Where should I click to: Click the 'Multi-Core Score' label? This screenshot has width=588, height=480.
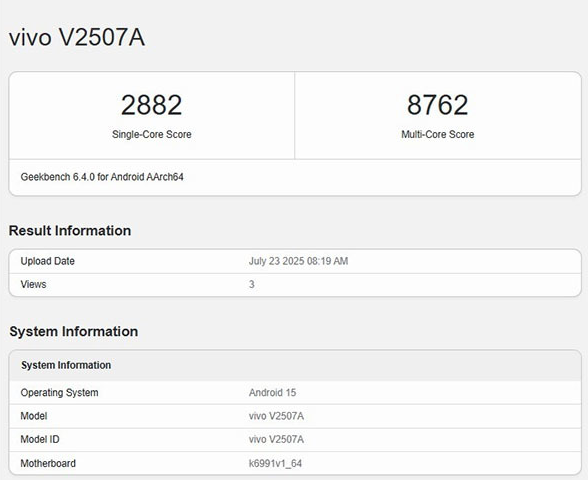pos(438,134)
